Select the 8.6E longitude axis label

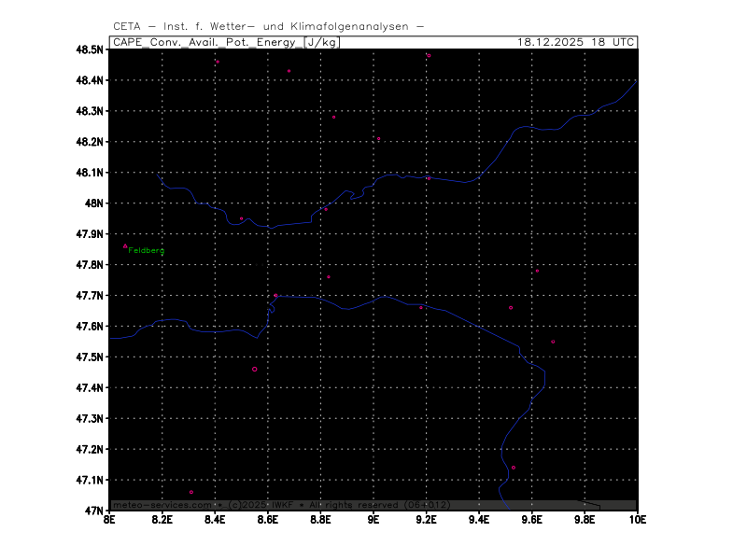point(268,520)
